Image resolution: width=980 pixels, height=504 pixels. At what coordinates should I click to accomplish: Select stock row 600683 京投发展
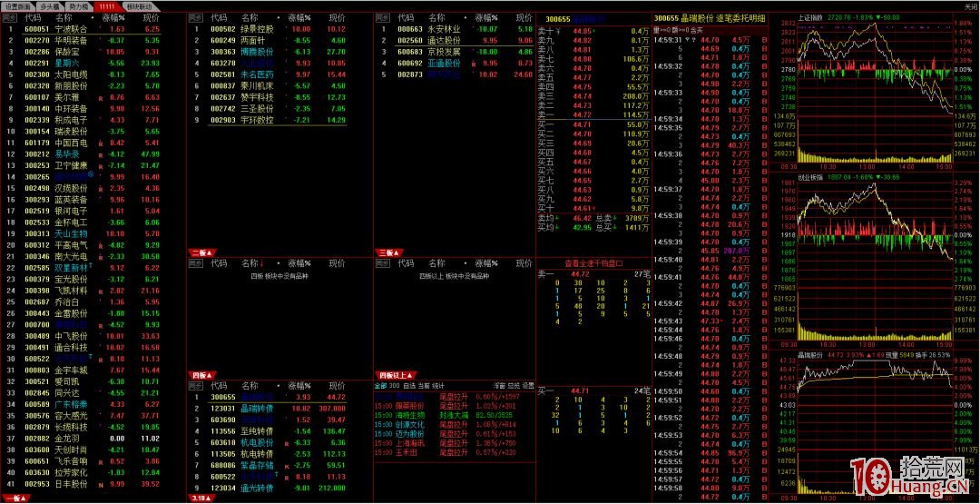tap(455, 52)
